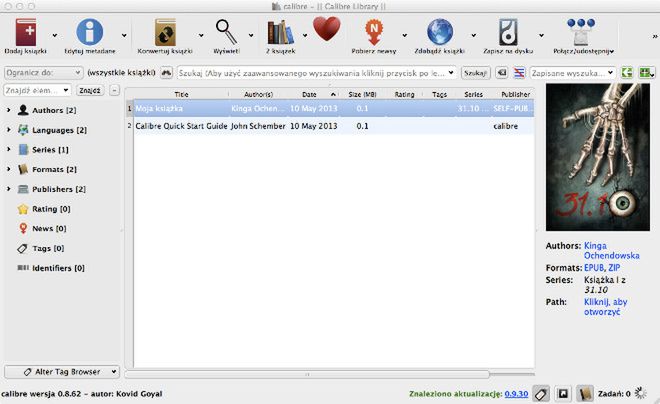
Task: Click the minus collapse button beside Znajdź
Action: pyautogui.click(x=114, y=90)
